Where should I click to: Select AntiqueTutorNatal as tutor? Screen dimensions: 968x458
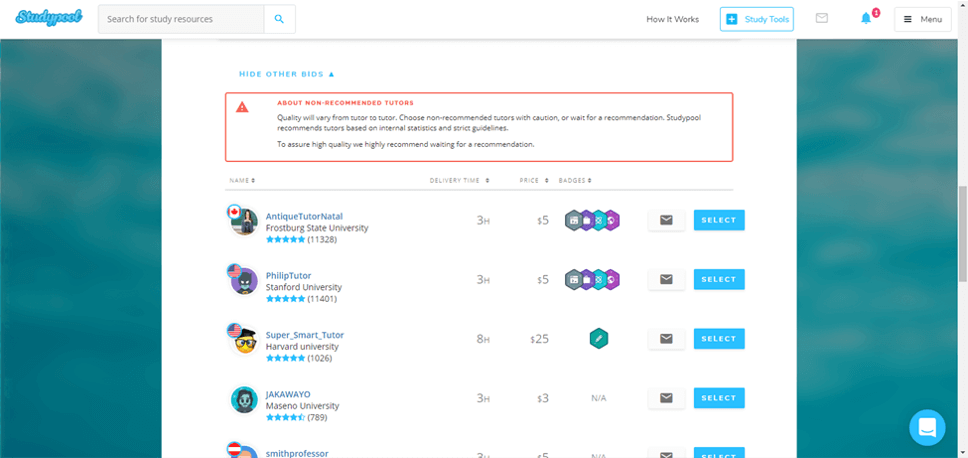pyautogui.click(x=718, y=220)
